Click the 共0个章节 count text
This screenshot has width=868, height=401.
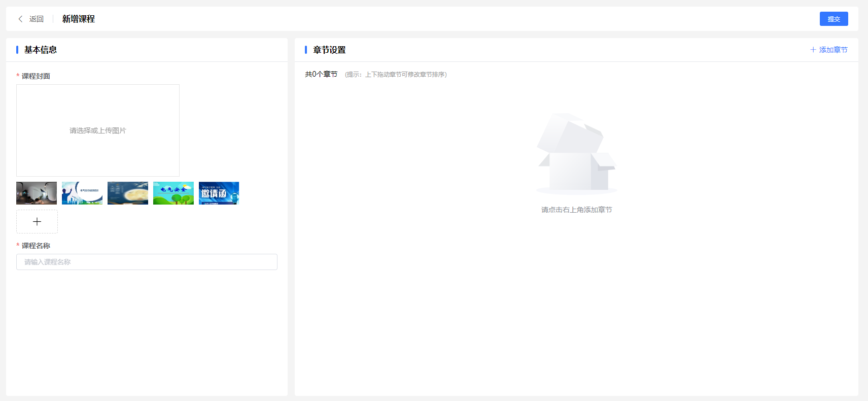[x=321, y=74]
